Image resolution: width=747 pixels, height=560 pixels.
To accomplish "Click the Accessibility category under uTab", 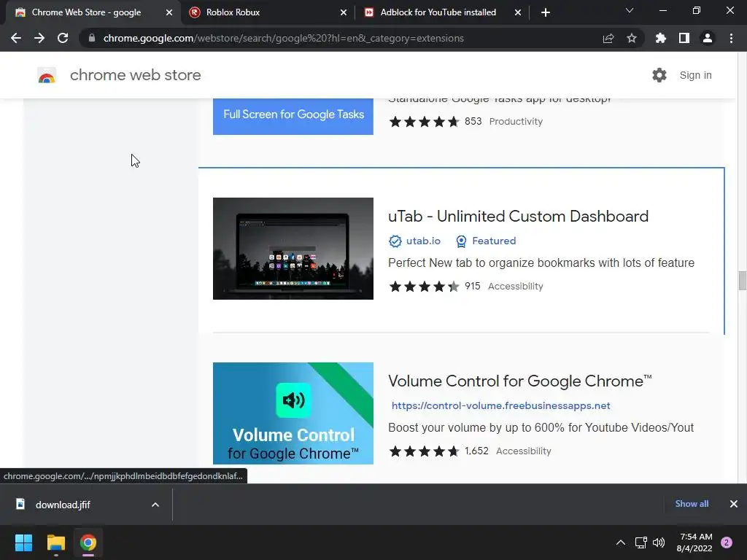I will [516, 286].
